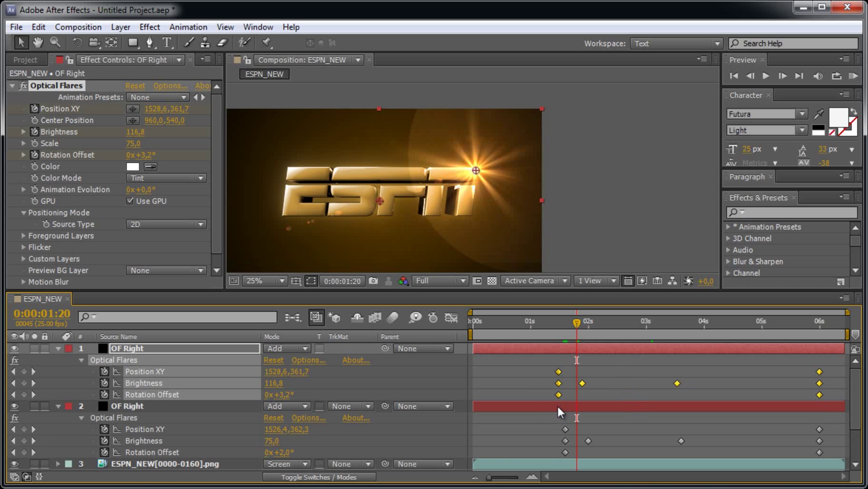Open the 25% magnification dropdown
The height and width of the screenshot is (489, 868).
click(264, 281)
